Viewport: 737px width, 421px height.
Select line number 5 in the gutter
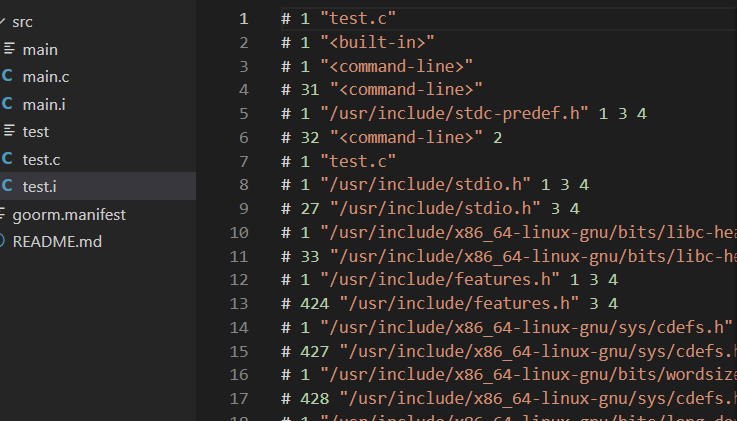click(243, 113)
